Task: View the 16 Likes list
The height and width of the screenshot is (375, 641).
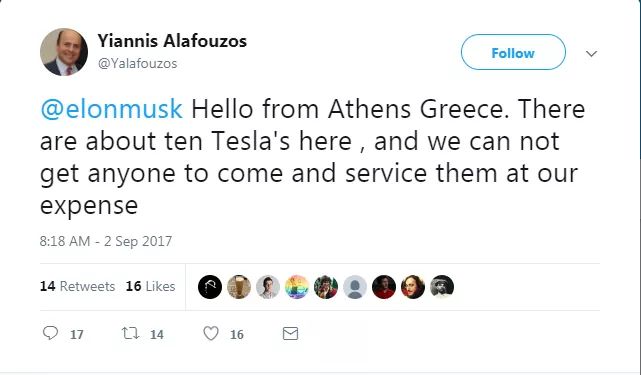Action: [x=150, y=286]
